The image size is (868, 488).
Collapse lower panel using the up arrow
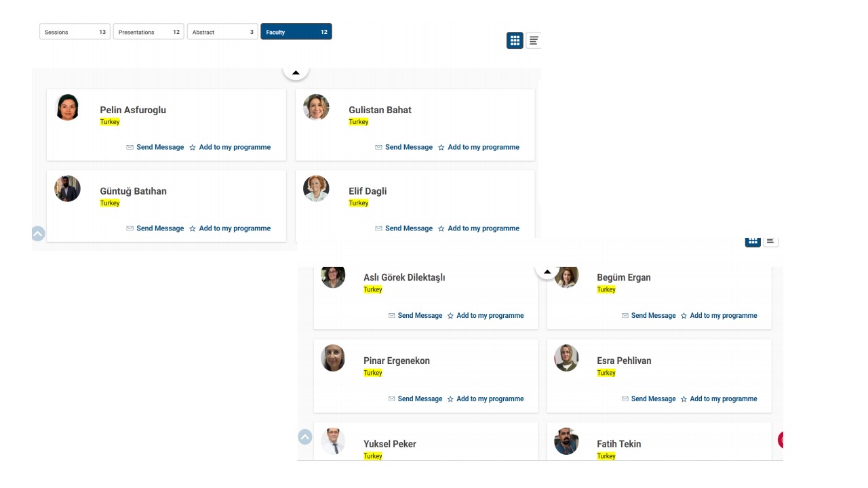point(547,271)
